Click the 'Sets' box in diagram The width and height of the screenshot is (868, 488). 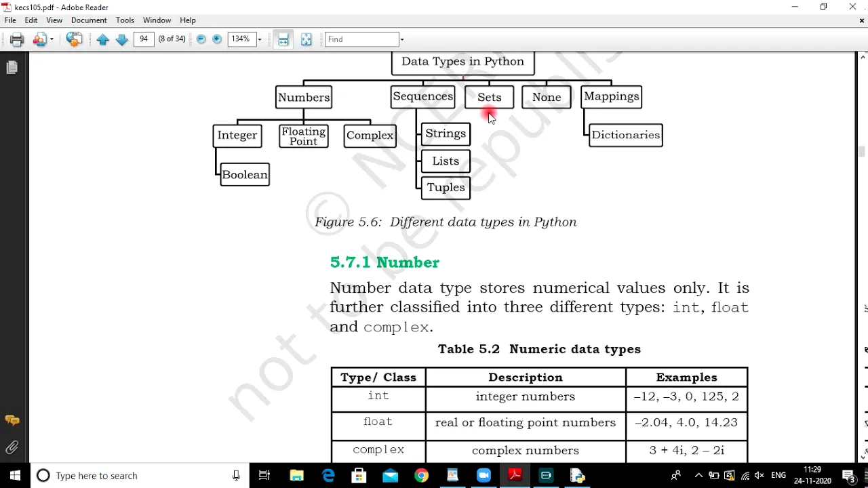[x=490, y=98]
